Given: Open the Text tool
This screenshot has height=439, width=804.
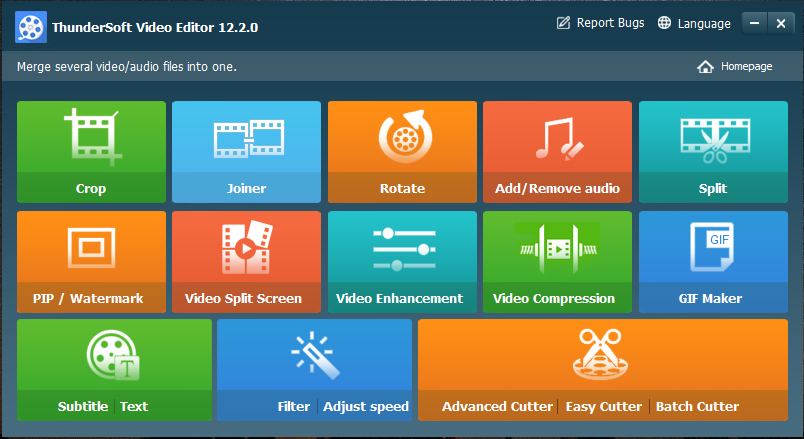Looking at the screenshot, I should coord(134,407).
